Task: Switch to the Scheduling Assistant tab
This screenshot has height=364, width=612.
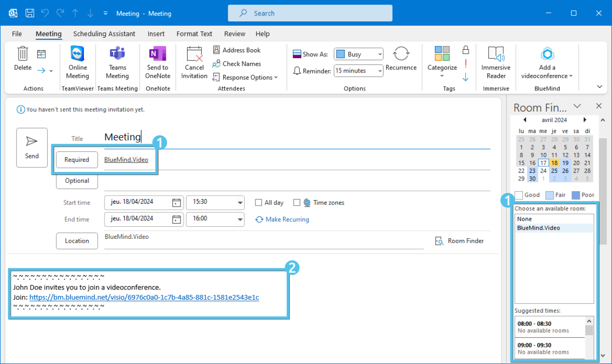Action: [104, 34]
